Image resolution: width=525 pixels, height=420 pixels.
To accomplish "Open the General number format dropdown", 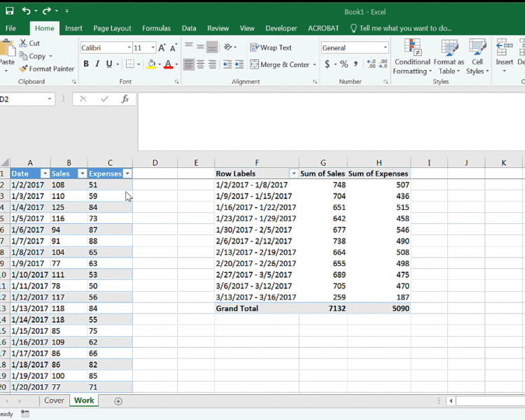I will pyautogui.click(x=385, y=48).
